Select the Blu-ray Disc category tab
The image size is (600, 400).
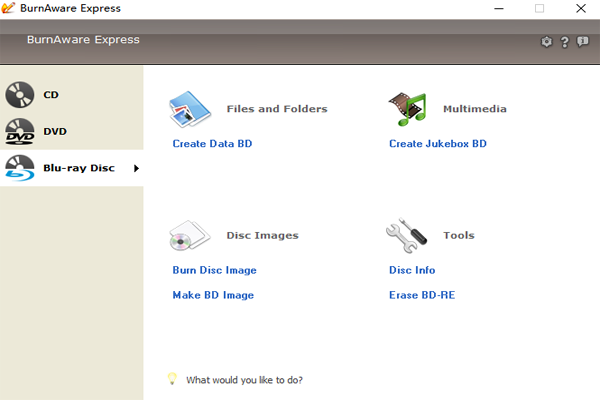[72, 168]
